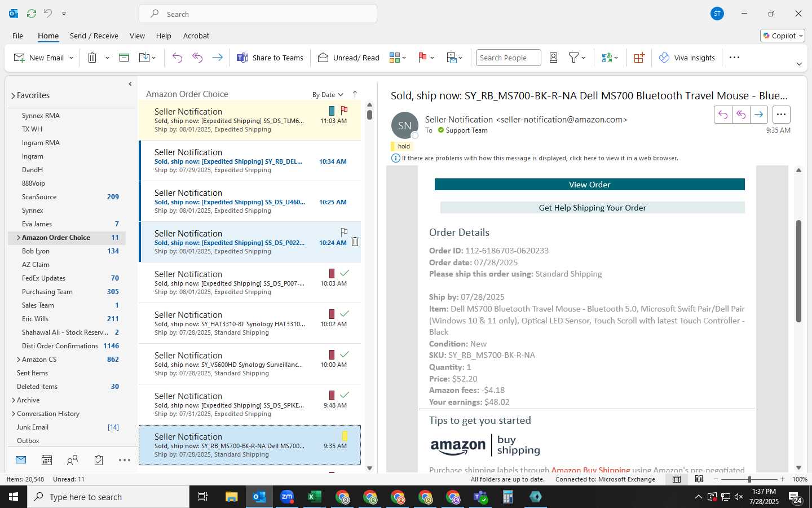
Task: Toggle Unread/Read status button
Action: (x=349, y=58)
